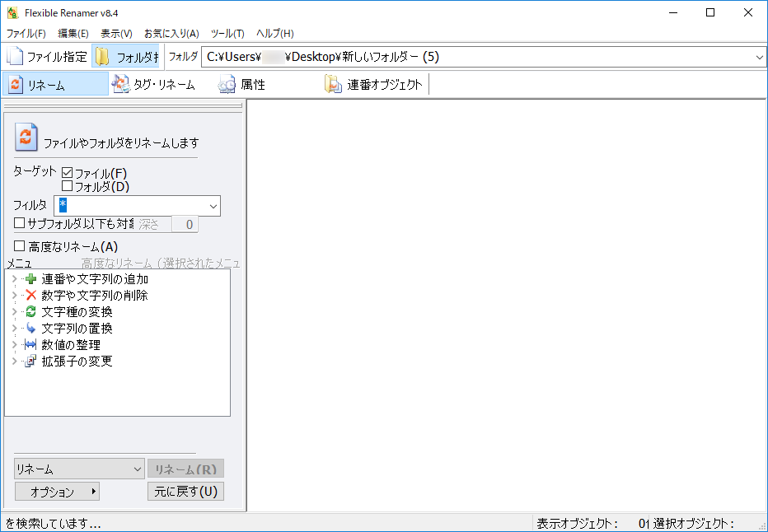Uncheck the ファイル(F) target checkbox

click(x=68, y=173)
